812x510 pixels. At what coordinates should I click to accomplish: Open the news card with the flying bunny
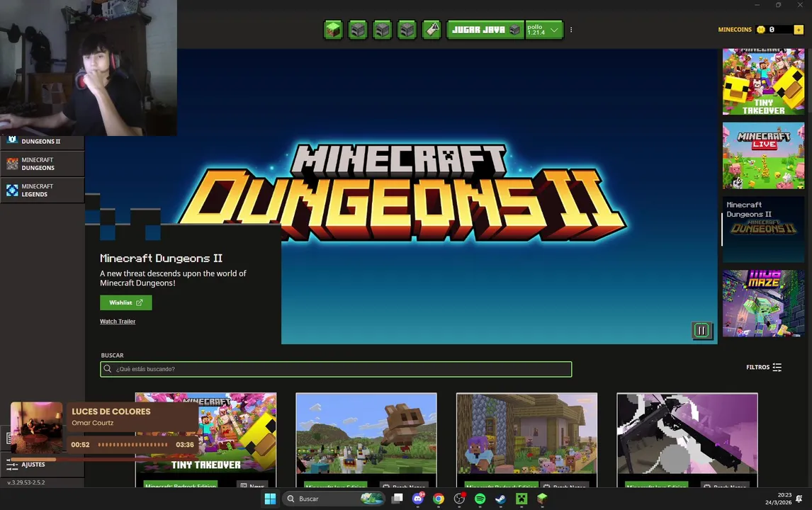point(366,440)
